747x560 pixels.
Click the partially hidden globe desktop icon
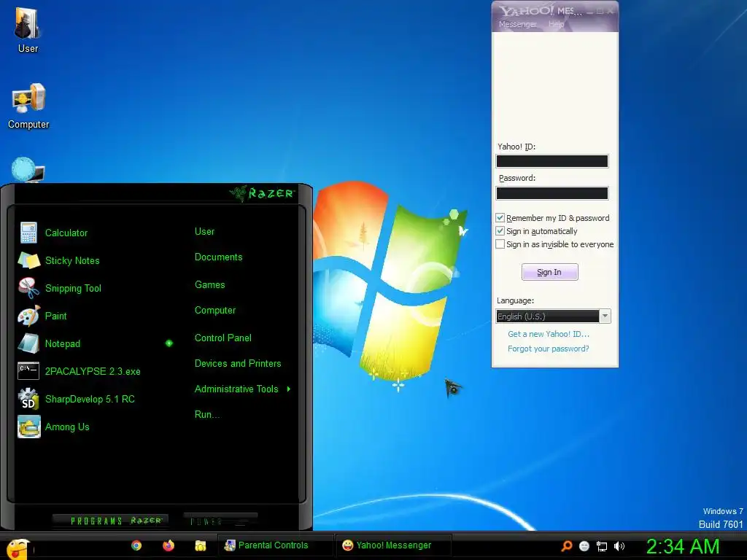(x=28, y=169)
